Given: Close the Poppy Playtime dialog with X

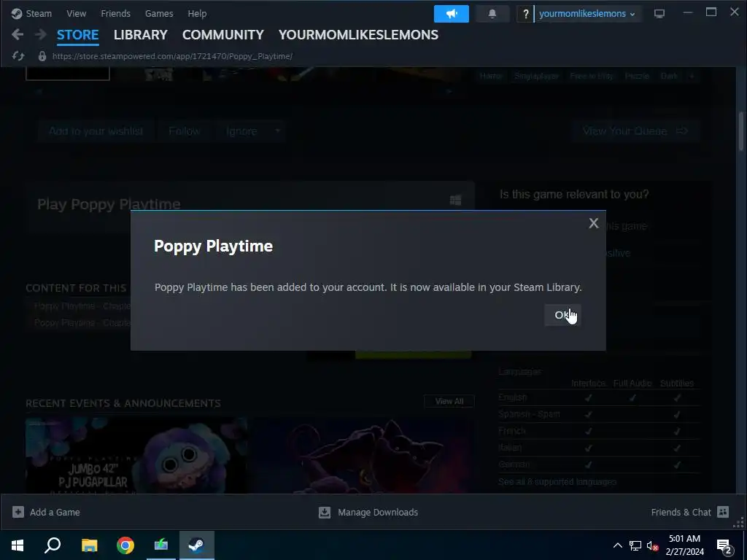Looking at the screenshot, I should (594, 223).
